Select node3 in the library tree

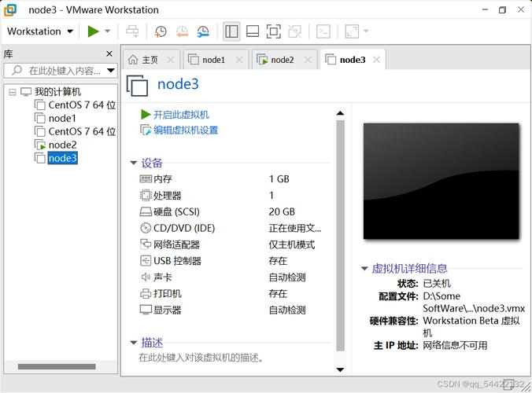62,158
